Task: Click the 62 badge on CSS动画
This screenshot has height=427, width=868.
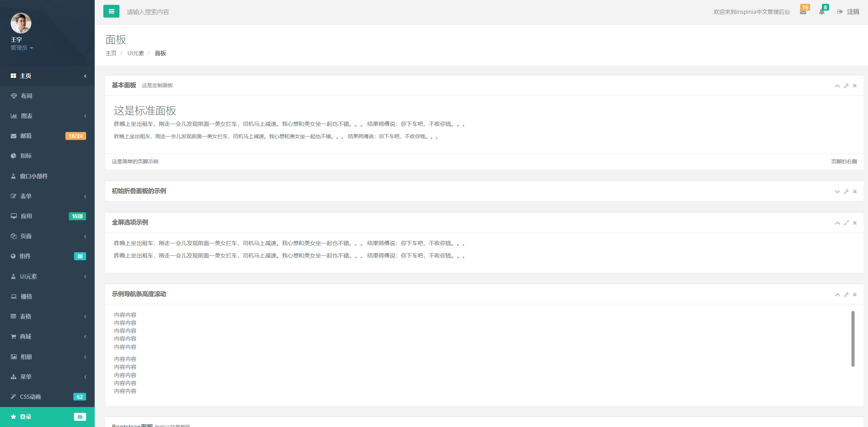Action: click(x=80, y=397)
